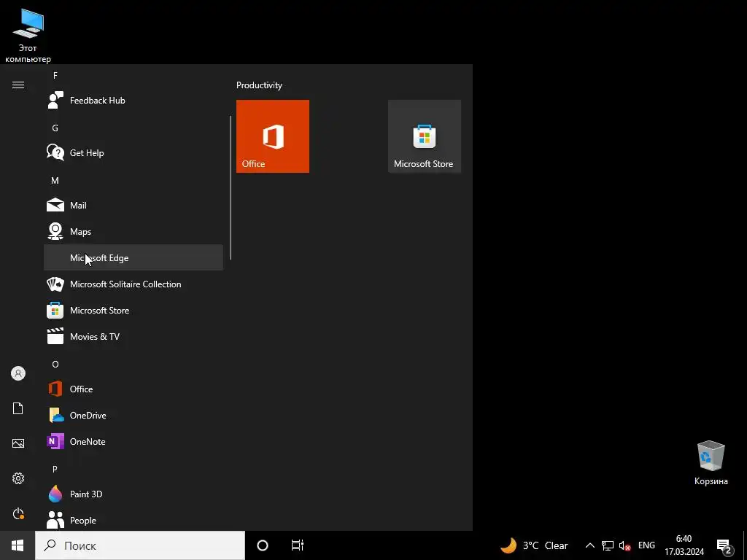The height and width of the screenshot is (560, 747).
Task: Expand the Start menu hamburger navigation
Action: [x=18, y=85]
